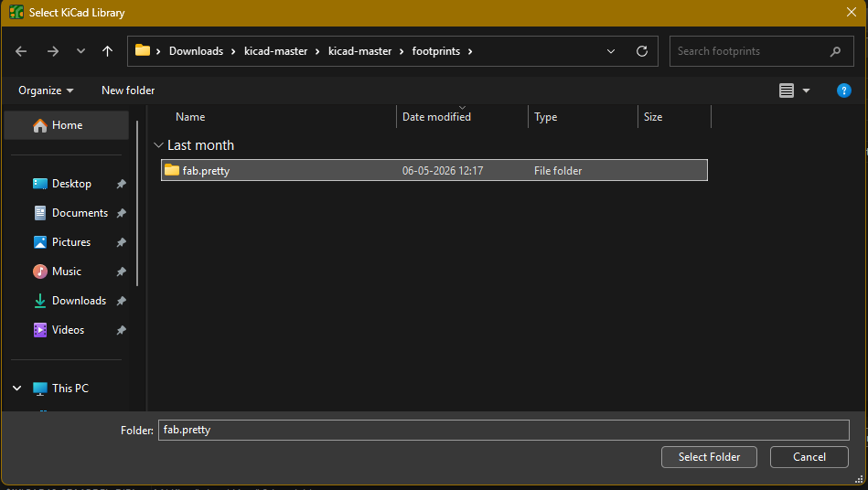Create a New folder
868x490 pixels.
tap(128, 91)
